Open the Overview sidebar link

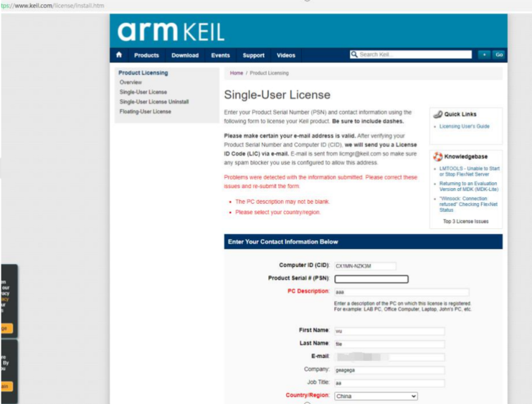coord(130,82)
